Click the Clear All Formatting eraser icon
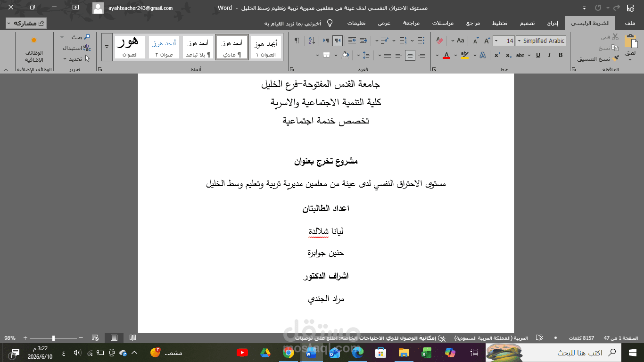Screen dimensions: 644x362 pos(440,41)
